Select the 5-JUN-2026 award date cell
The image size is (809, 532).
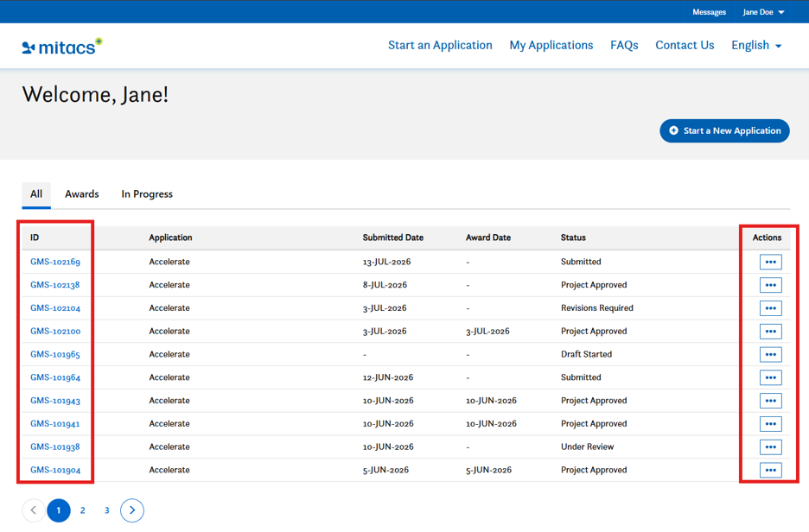click(488, 470)
